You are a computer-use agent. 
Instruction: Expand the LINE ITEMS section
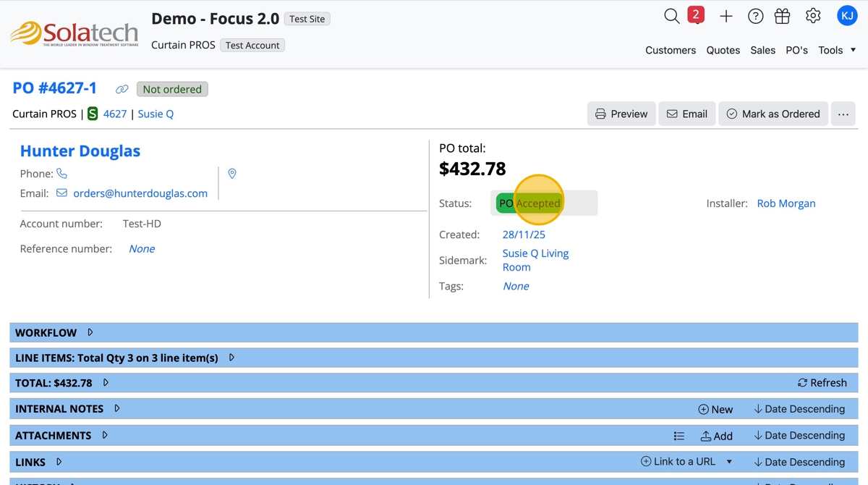231,358
